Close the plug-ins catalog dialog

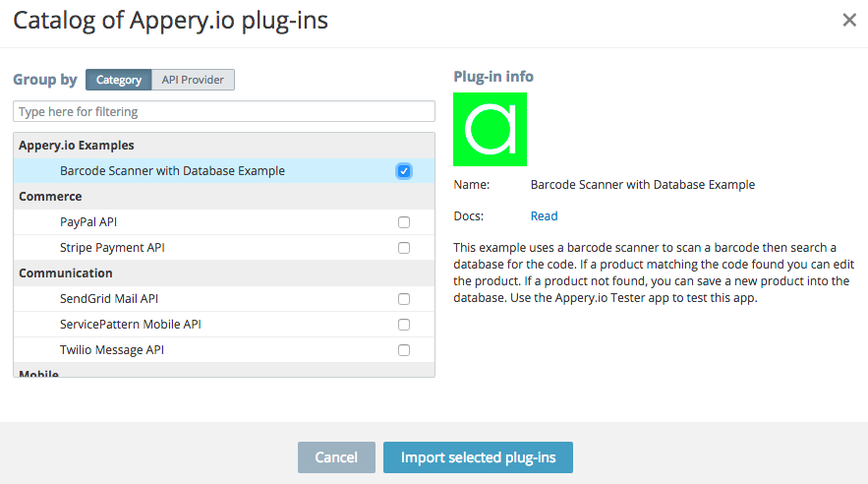[849, 20]
